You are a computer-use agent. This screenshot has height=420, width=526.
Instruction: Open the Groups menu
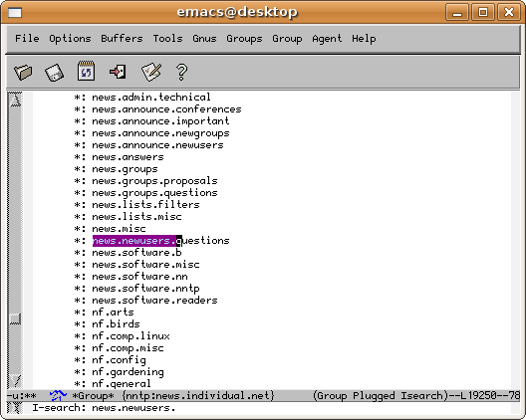[244, 39]
